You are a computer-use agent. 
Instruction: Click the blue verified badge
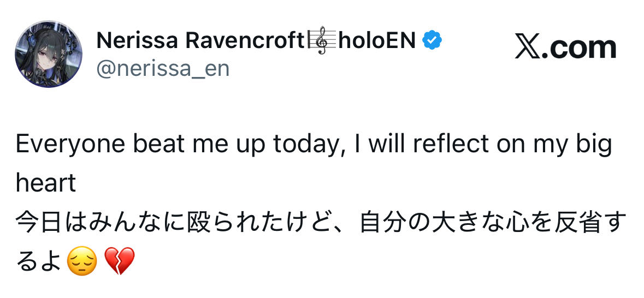[x=434, y=40]
